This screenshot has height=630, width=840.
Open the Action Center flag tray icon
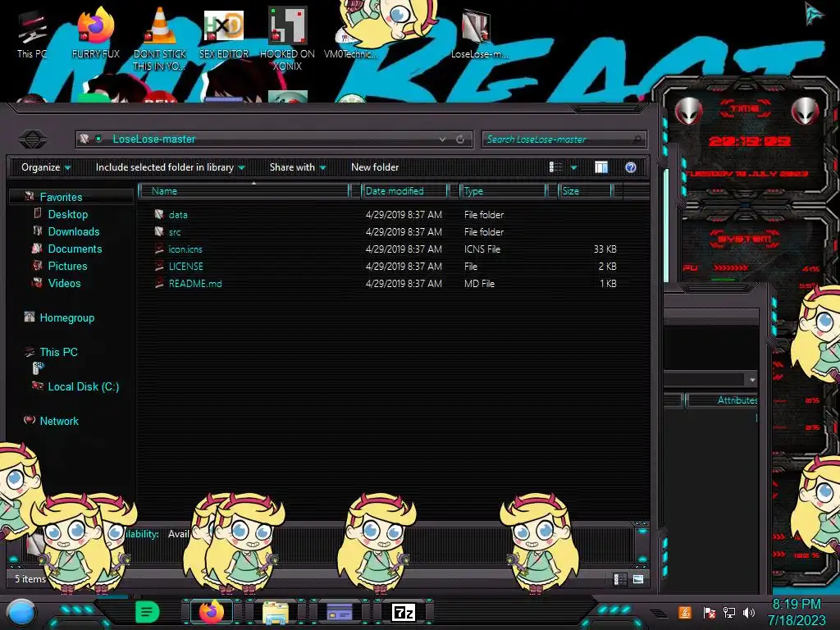point(710,612)
